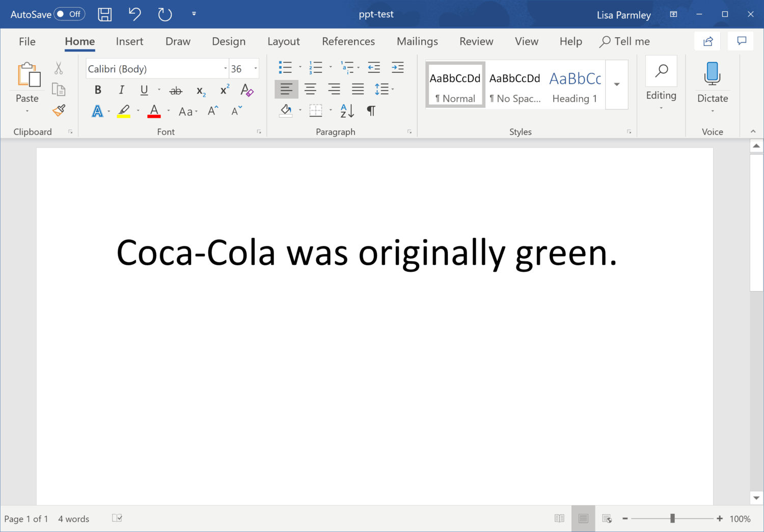Align text left
Viewport: 764px width, 532px height.
(x=286, y=90)
